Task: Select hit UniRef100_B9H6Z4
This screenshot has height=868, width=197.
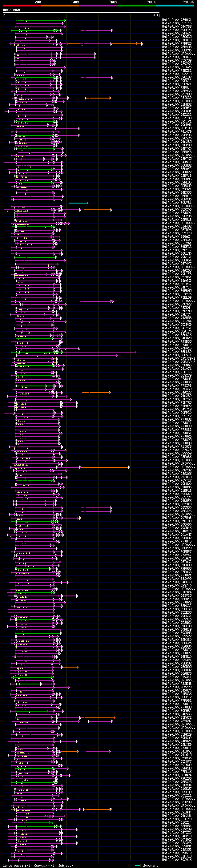Action: click(x=177, y=33)
